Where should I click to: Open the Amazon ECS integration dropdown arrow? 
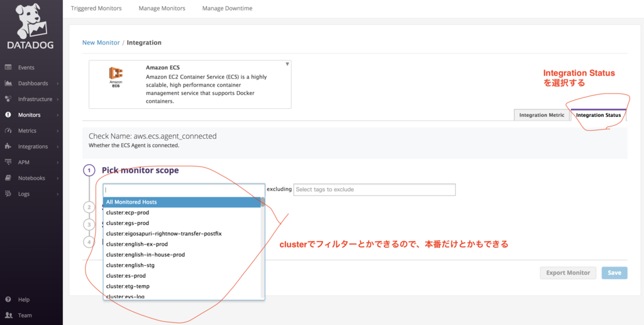click(x=287, y=64)
